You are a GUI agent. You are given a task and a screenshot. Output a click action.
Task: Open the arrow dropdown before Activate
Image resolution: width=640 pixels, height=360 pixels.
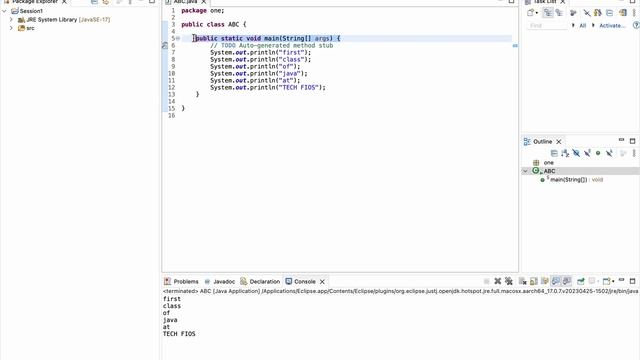593,25
